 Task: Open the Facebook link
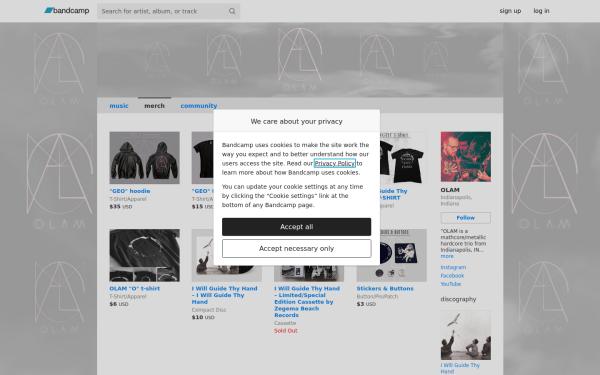452,276
